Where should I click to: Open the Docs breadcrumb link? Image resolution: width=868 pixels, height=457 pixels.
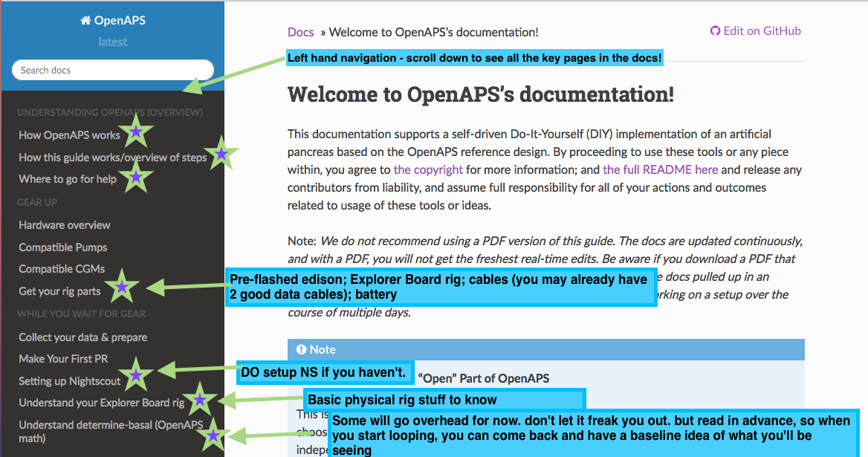(300, 32)
